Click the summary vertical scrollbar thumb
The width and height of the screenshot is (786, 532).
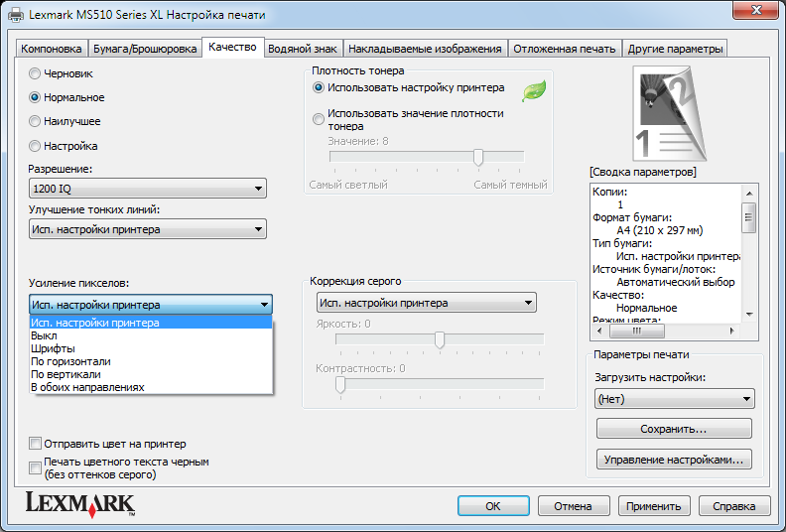749,217
